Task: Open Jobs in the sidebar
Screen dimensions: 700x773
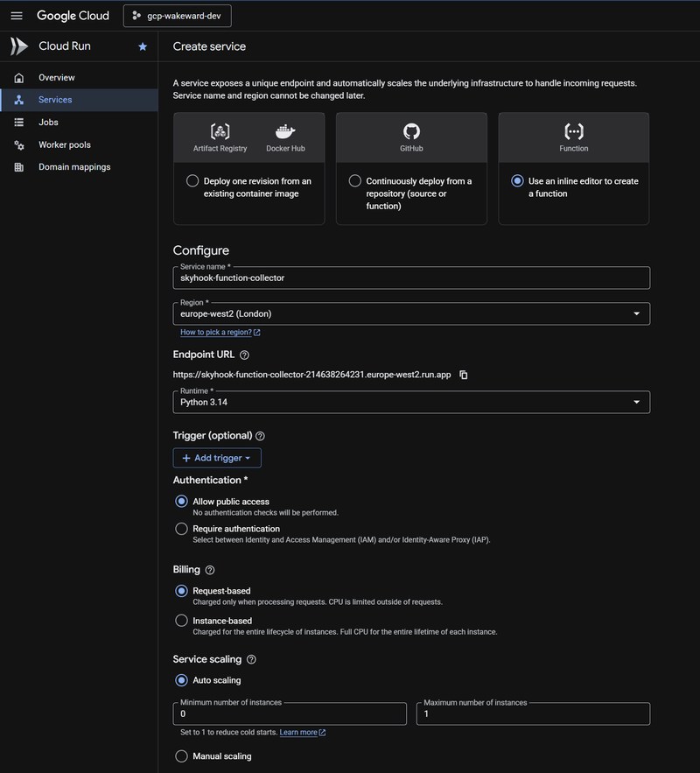Action: 48,123
